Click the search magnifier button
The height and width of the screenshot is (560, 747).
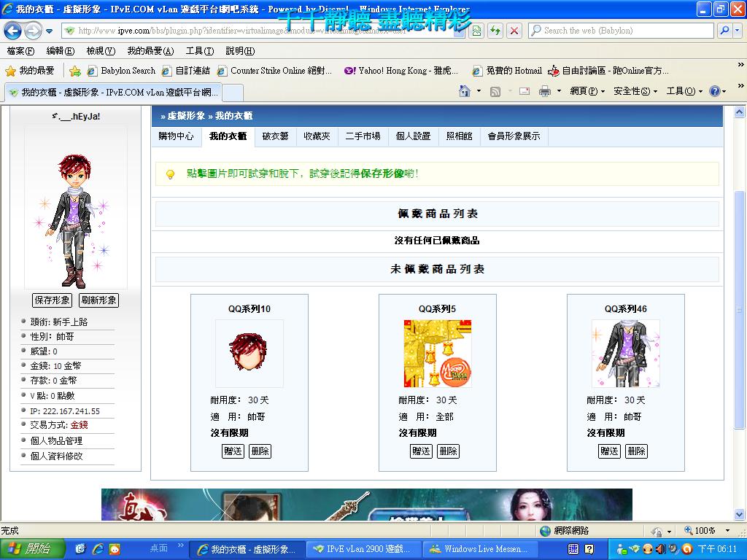coord(724,31)
